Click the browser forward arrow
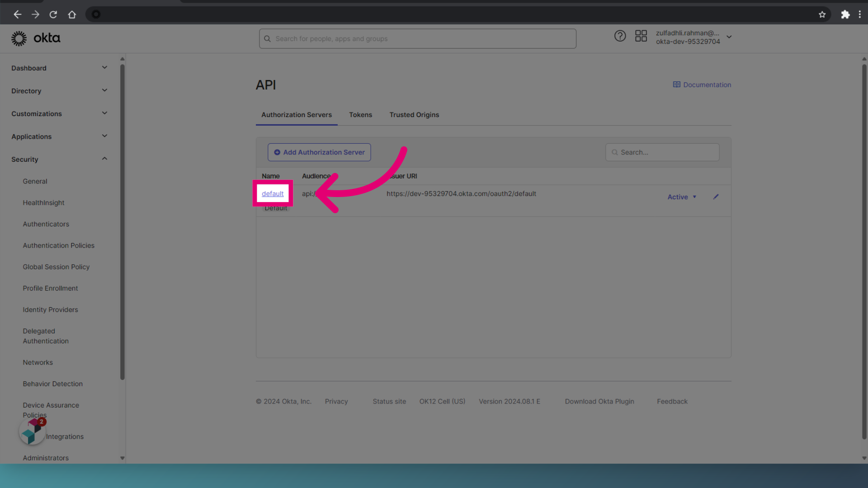This screenshot has width=868, height=488. (x=35, y=14)
